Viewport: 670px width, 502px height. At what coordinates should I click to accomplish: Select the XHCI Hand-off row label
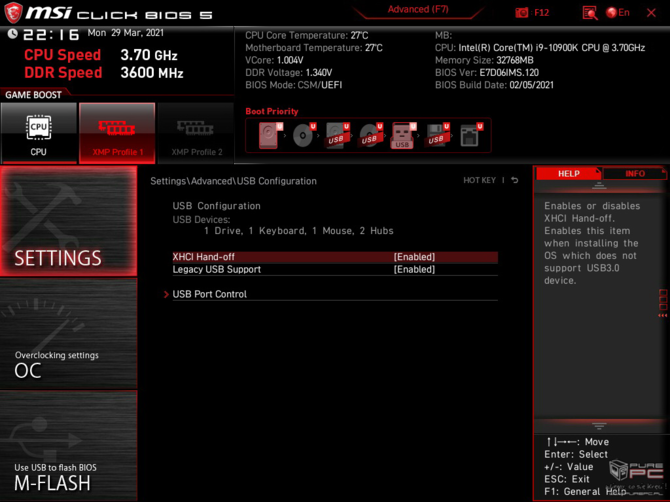coord(203,257)
